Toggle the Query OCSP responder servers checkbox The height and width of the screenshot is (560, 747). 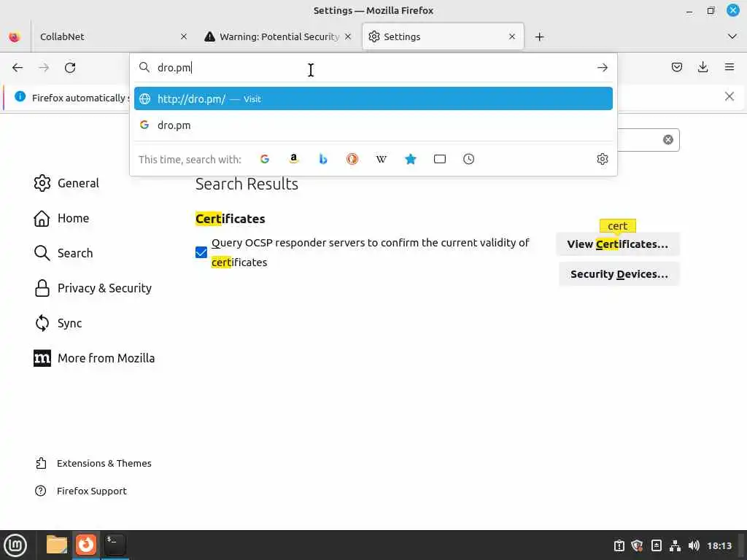(x=201, y=252)
